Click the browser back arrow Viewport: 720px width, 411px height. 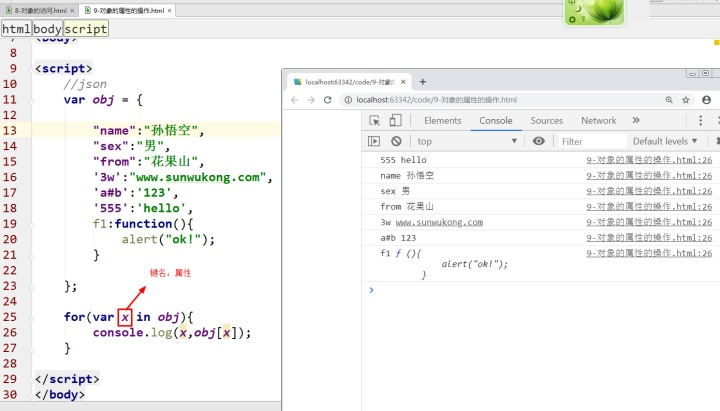tap(294, 100)
